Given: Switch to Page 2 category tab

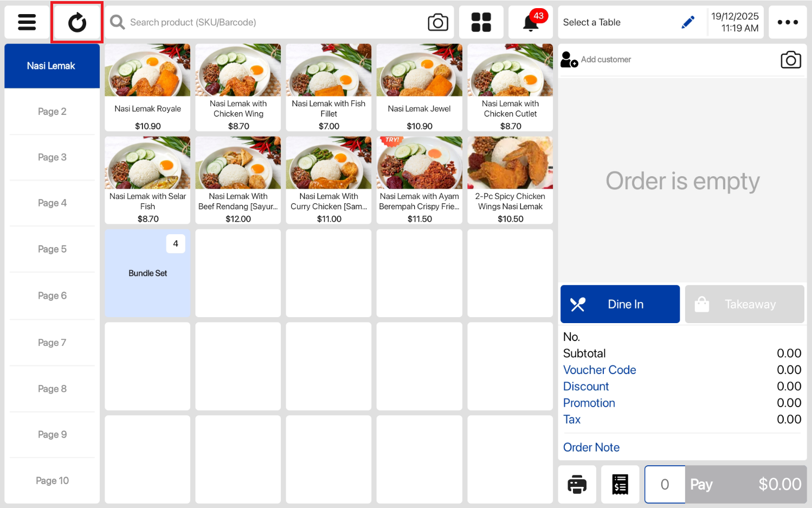Looking at the screenshot, I should coord(52,112).
